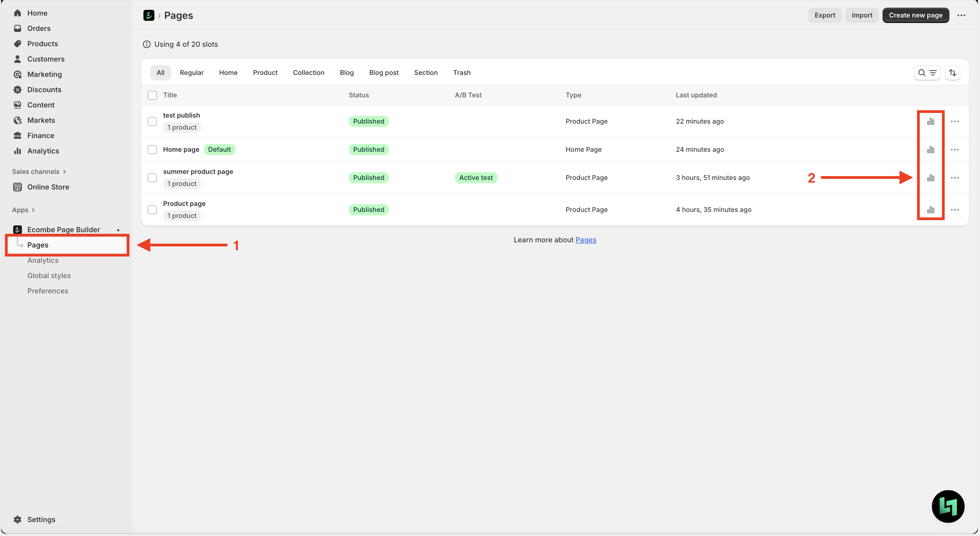Image resolution: width=980 pixels, height=536 pixels.
Task: Open the chat widget in bottom corner
Action: click(x=948, y=506)
